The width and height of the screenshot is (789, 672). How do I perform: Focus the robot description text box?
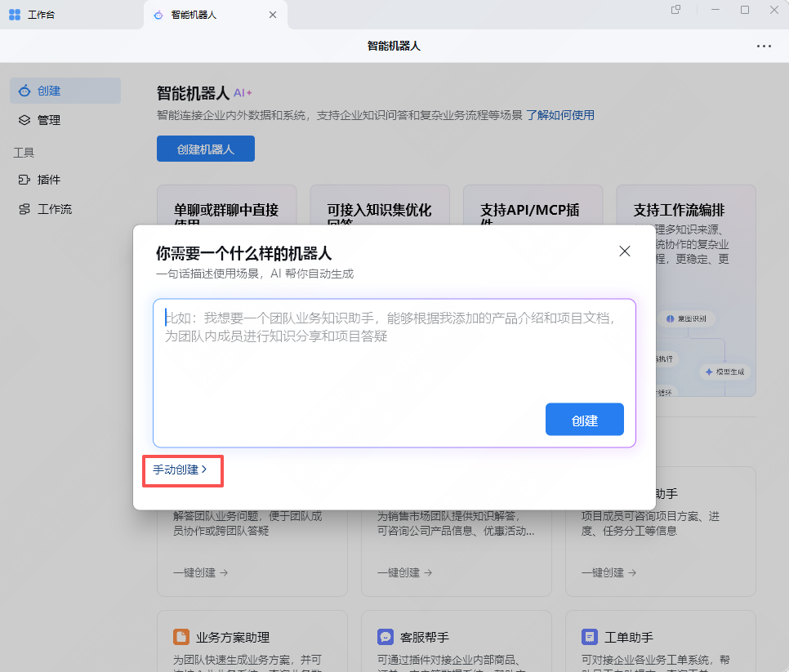click(394, 372)
